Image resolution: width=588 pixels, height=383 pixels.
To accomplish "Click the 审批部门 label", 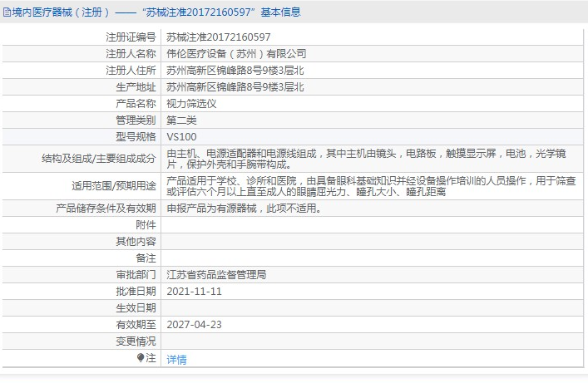I will [x=136, y=275].
